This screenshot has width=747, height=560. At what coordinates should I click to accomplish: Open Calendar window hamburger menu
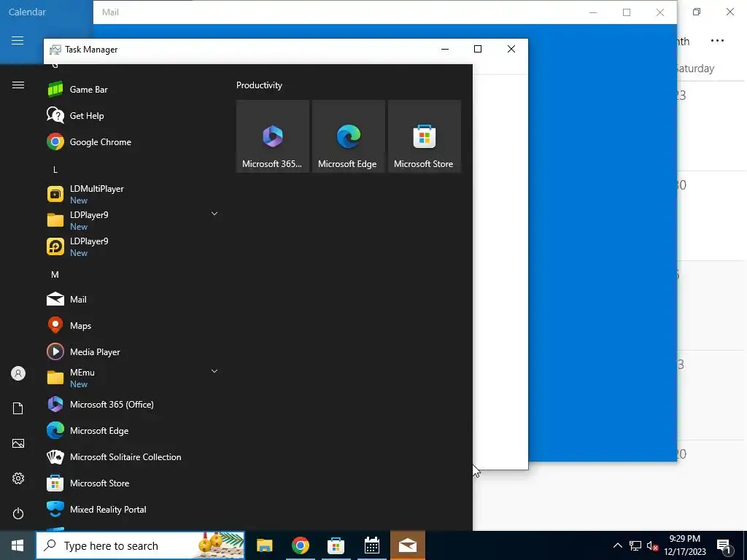coord(18,41)
